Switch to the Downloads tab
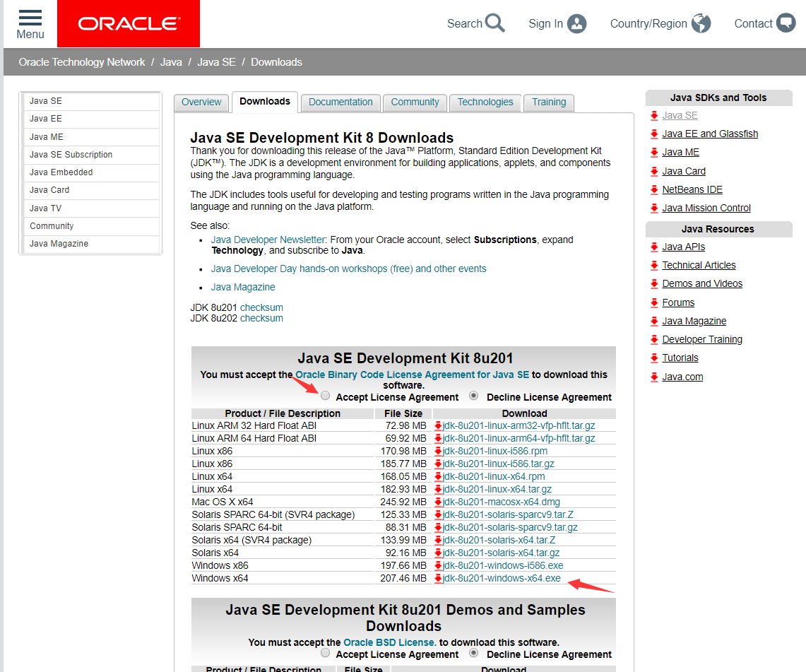 (265, 102)
